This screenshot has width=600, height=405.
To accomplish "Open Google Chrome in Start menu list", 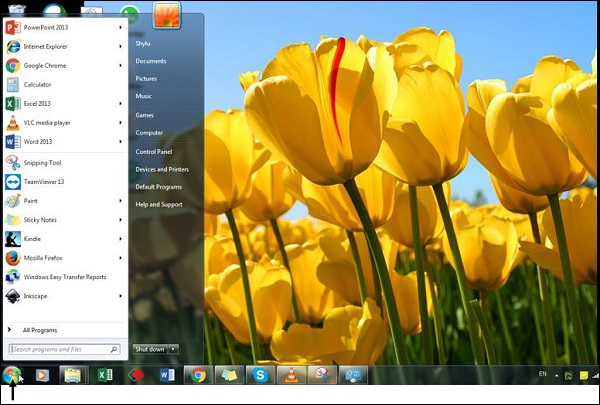I will tap(65, 66).
